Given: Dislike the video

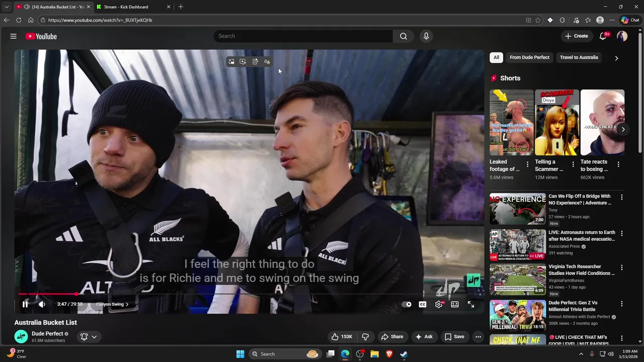Looking at the screenshot, I should click(366, 337).
